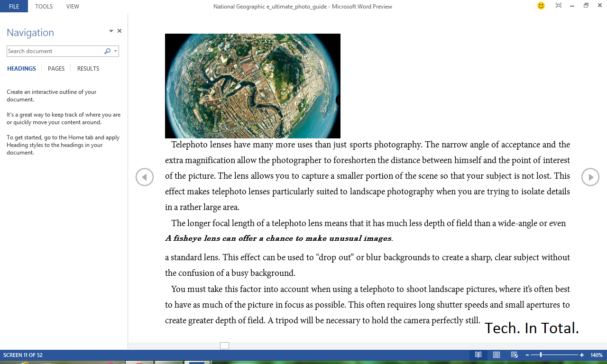Switch to Web Layout view
607x364 pixels.
coord(514,355)
